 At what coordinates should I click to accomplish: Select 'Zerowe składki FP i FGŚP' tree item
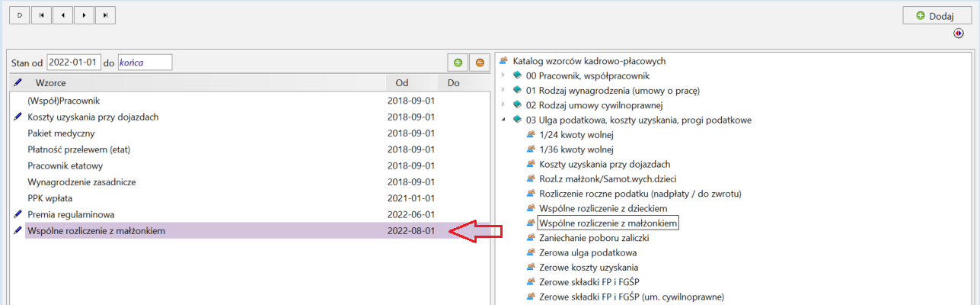point(591,282)
